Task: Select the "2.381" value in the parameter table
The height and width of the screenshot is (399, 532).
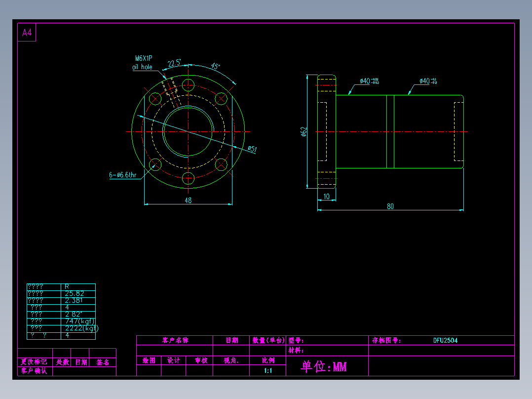Action: (x=74, y=300)
